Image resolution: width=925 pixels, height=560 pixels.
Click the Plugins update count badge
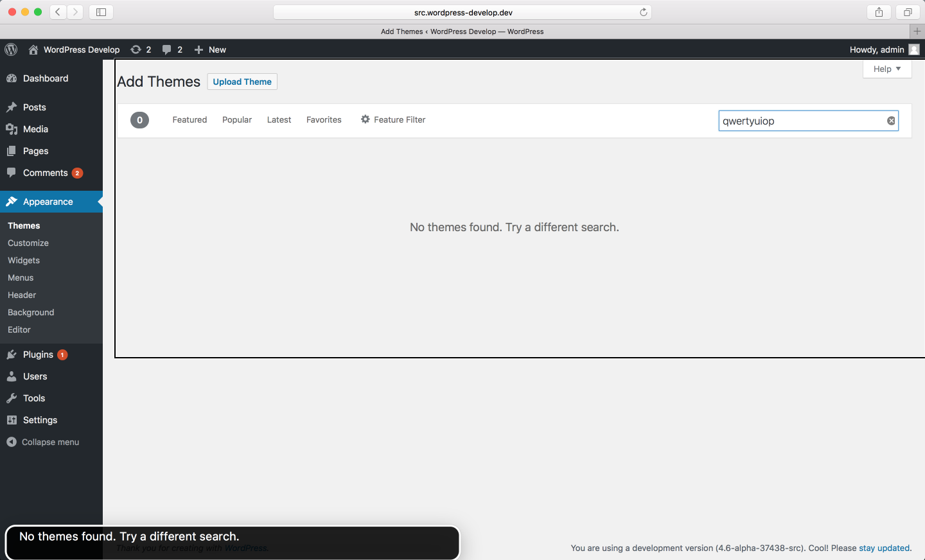62,354
